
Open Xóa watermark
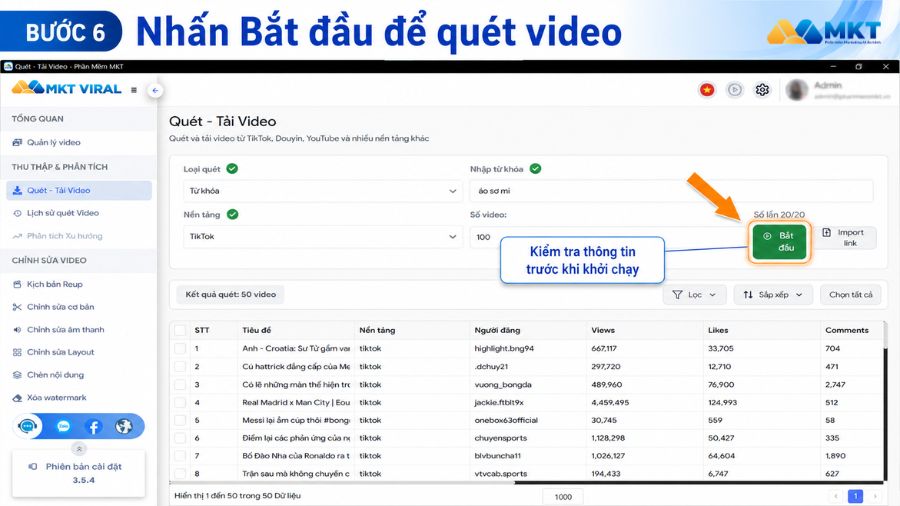point(79,398)
